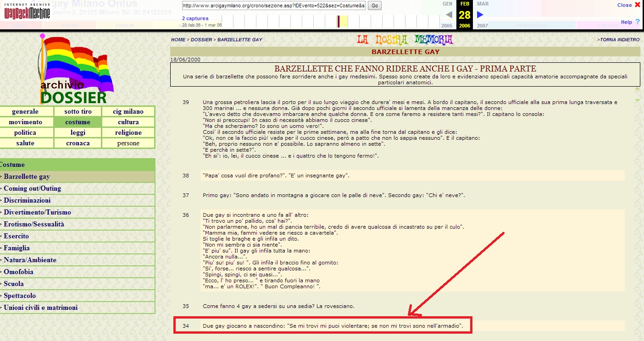Select year 2005 in the Wayback timeline
Viewport: 644px width, 341px height.
[447, 26]
